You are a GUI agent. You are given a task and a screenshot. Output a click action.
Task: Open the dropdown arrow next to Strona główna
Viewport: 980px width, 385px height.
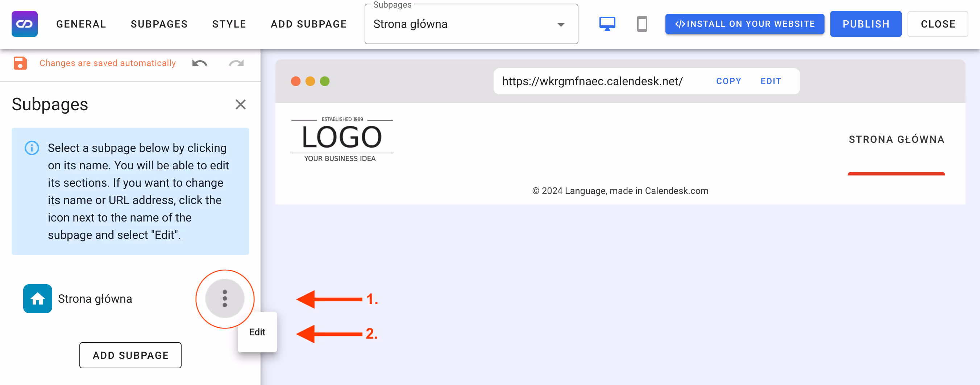560,25
